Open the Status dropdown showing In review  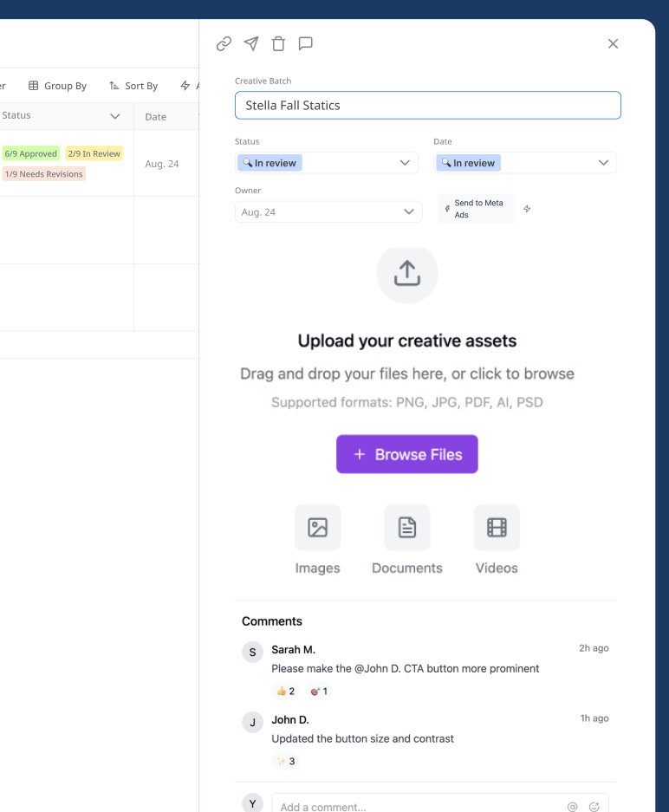(x=326, y=163)
